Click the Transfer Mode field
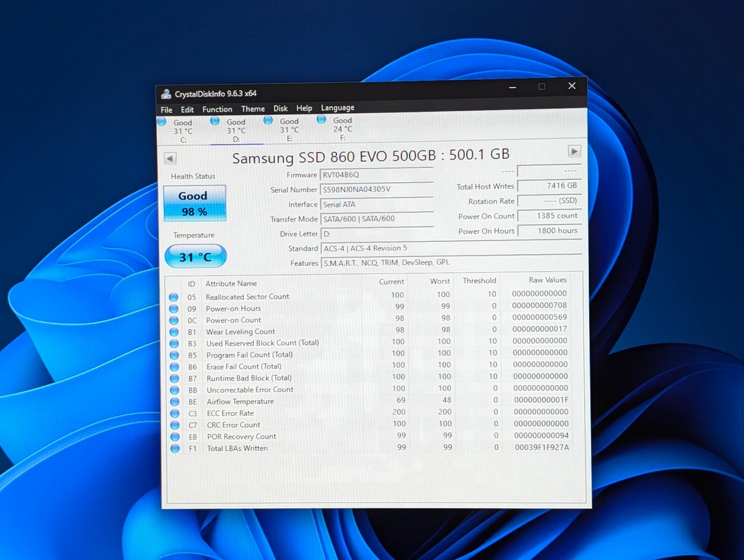 (378, 219)
